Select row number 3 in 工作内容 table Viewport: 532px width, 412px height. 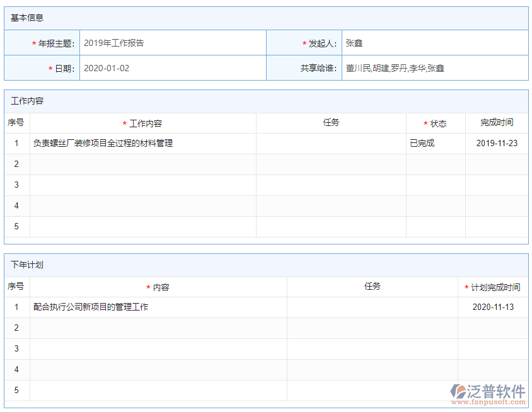16,185
